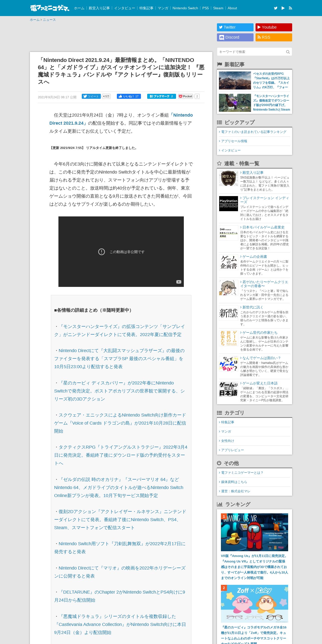Open the Twitter icon in the top header
The height and width of the screenshot is (644, 322).
click(276, 8)
